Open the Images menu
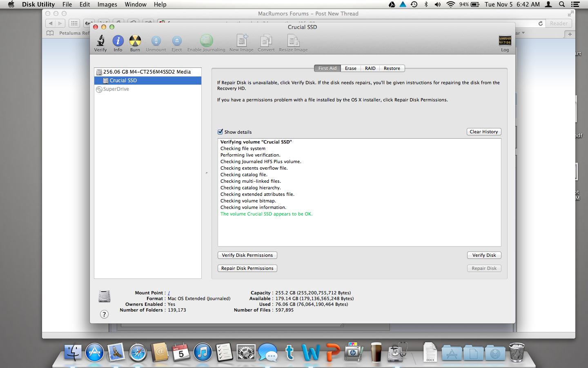This screenshot has height=368, width=588. (x=107, y=4)
